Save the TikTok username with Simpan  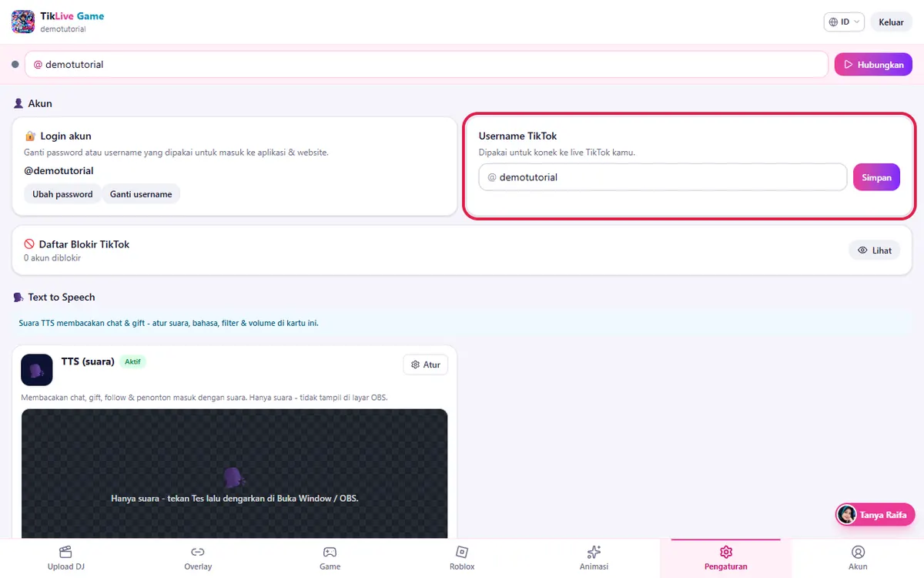876,177
